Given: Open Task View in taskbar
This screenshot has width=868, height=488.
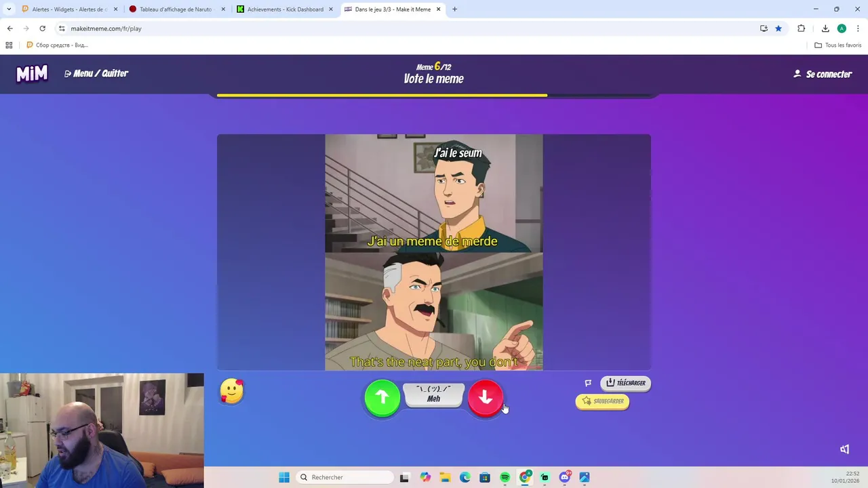Looking at the screenshot, I should [404, 477].
